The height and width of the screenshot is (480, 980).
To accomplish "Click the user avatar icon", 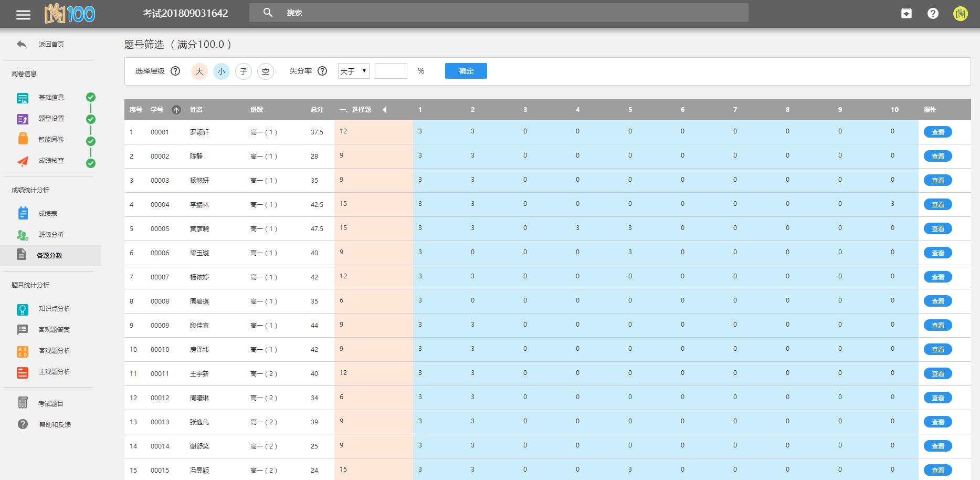I will click(960, 14).
